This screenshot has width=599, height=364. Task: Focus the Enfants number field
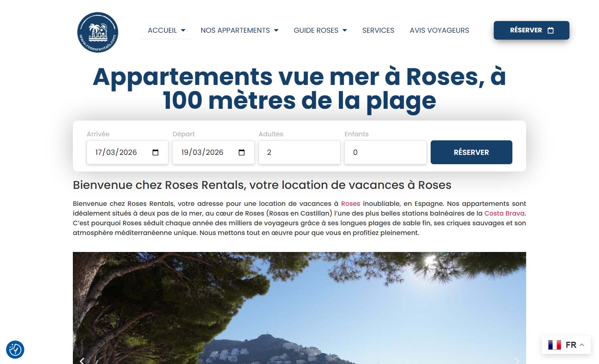tap(385, 152)
